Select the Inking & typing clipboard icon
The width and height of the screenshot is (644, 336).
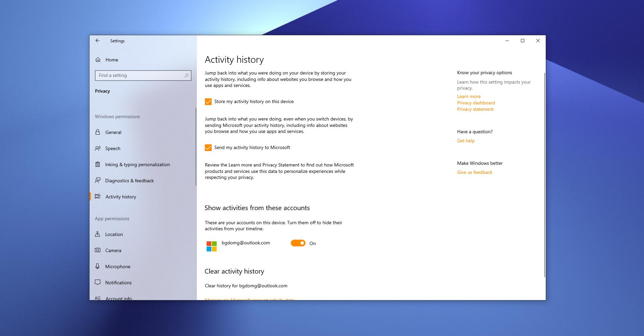(x=98, y=164)
